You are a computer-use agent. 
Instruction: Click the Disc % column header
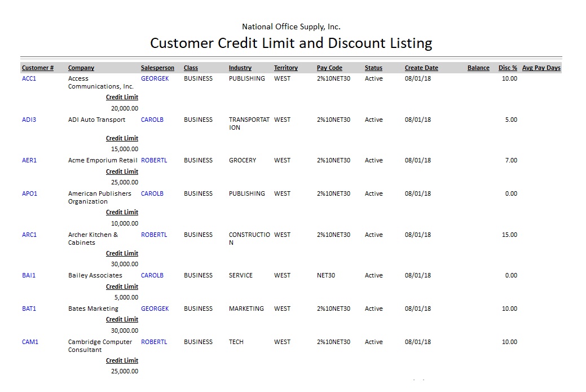pos(508,68)
